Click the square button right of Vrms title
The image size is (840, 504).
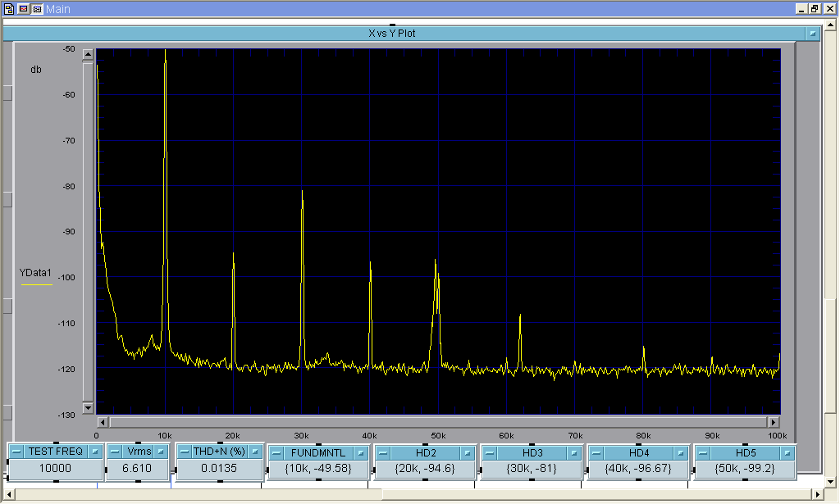(x=160, y=452)
